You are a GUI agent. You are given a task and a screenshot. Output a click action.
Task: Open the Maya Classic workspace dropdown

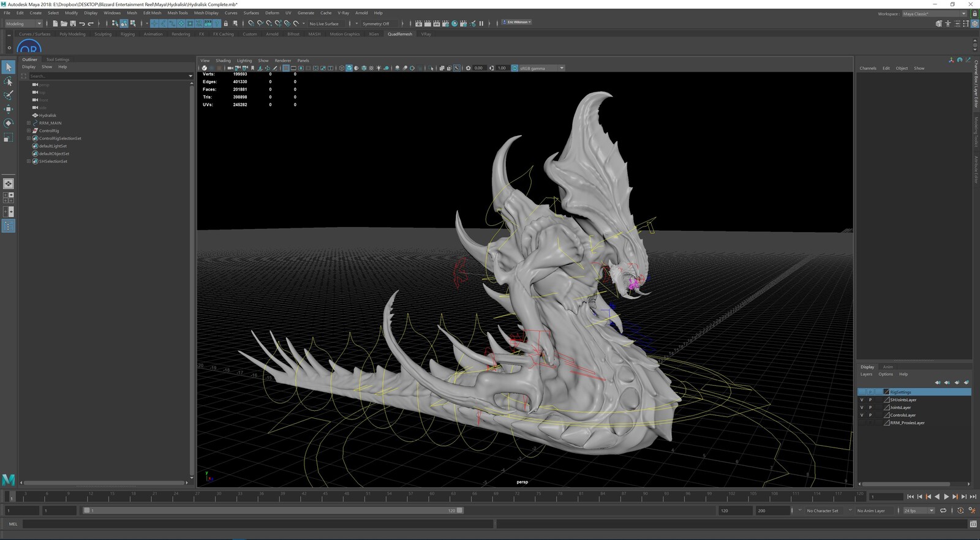[934, 13]
